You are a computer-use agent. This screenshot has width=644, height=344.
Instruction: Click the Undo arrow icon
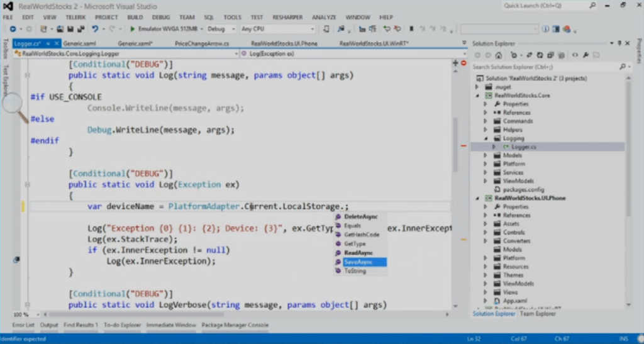coord(95,29)
